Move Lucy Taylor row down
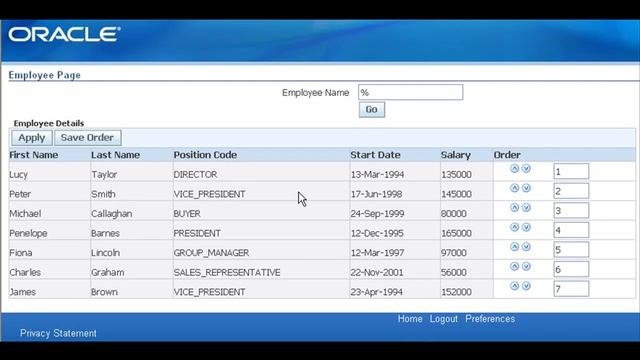640x360 pixels. 526,169
